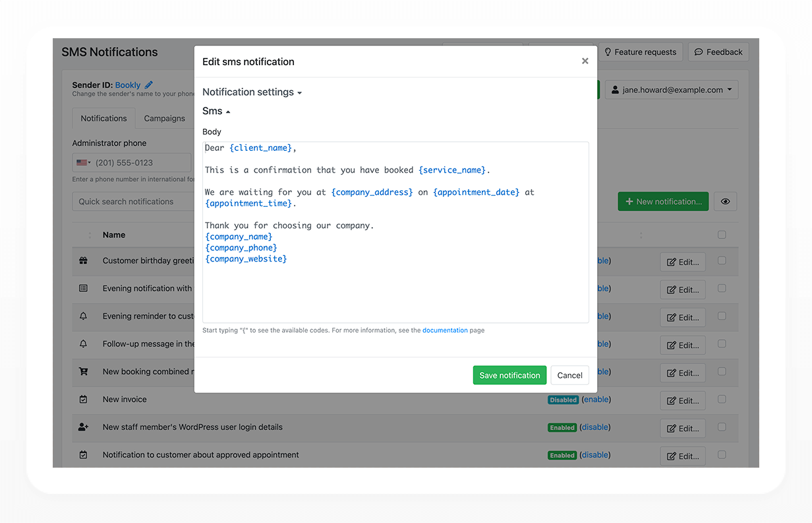Open jane.howard@example.com account dropdown

672,90
